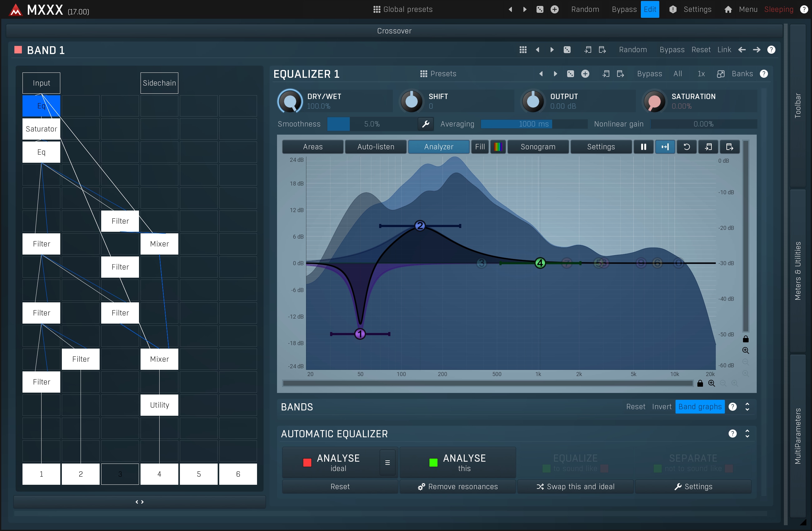Toggle the Analyzer button

click(x=438, y=147)
